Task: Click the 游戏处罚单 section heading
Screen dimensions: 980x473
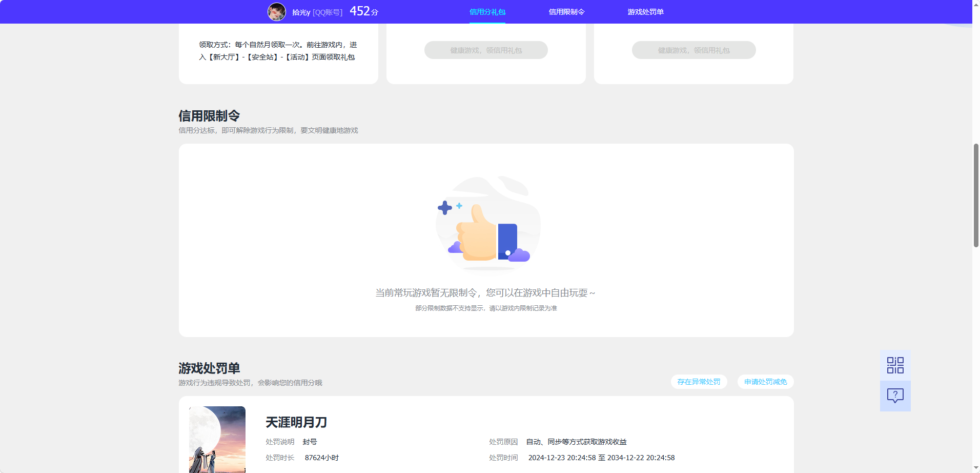Action: 209,368
